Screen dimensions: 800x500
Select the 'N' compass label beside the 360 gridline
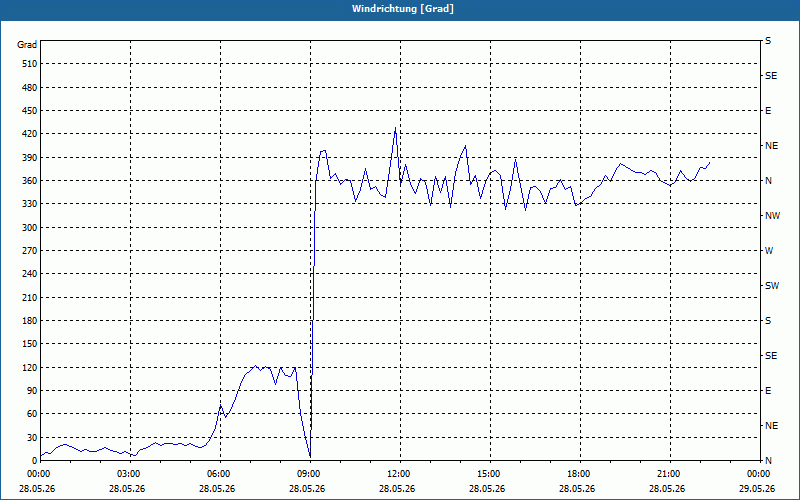point(768,181)
